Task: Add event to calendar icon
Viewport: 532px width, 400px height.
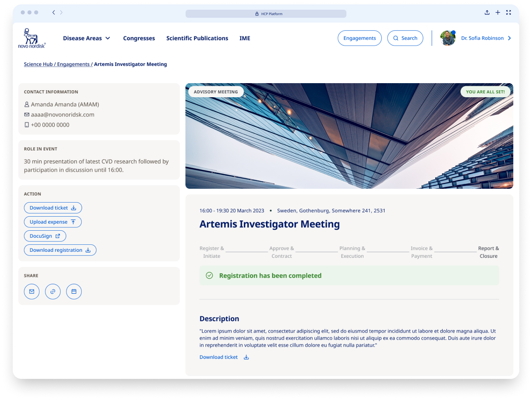Action: (74, 291)
